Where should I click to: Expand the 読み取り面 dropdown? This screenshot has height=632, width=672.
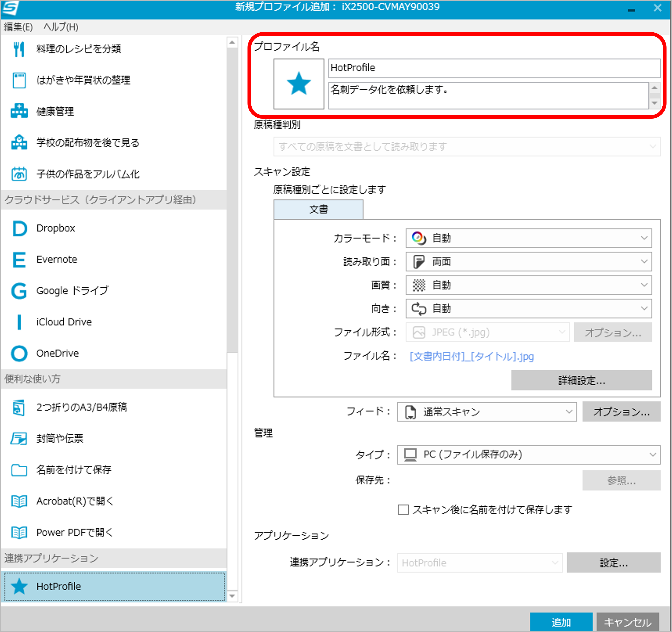[529, 262]
